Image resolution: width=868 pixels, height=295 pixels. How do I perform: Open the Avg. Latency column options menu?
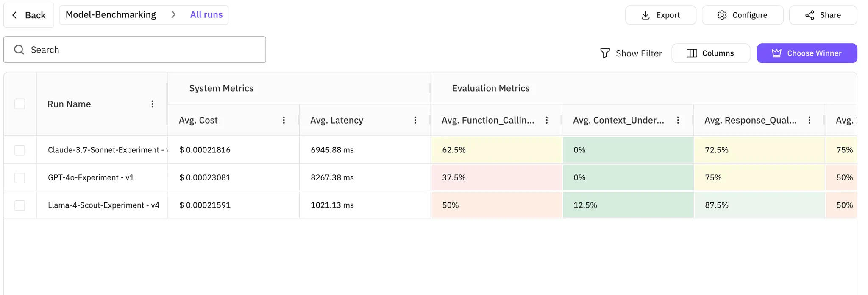pos(415,120)
